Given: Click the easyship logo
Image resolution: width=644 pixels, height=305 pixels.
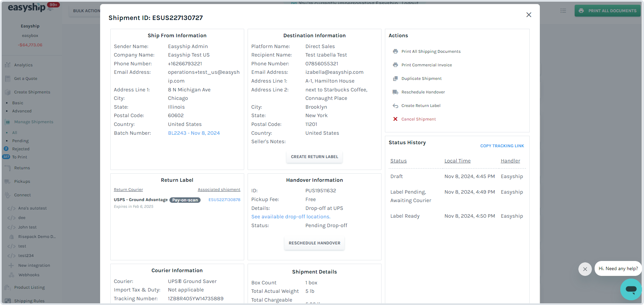Looking at the screenshot, I should 27,7.
